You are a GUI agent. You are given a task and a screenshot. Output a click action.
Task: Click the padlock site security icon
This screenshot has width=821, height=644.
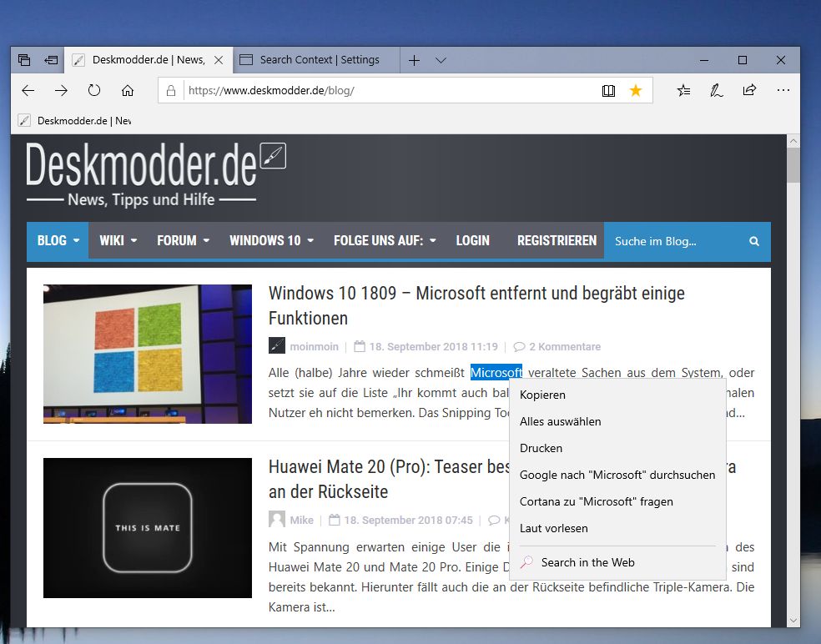tap(171, 91)
